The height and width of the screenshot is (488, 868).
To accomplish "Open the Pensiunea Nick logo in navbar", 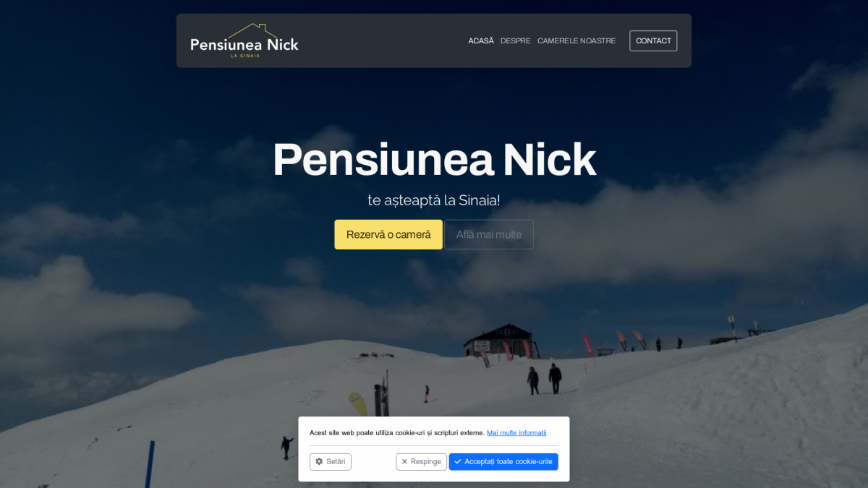I will pos(244,40).
